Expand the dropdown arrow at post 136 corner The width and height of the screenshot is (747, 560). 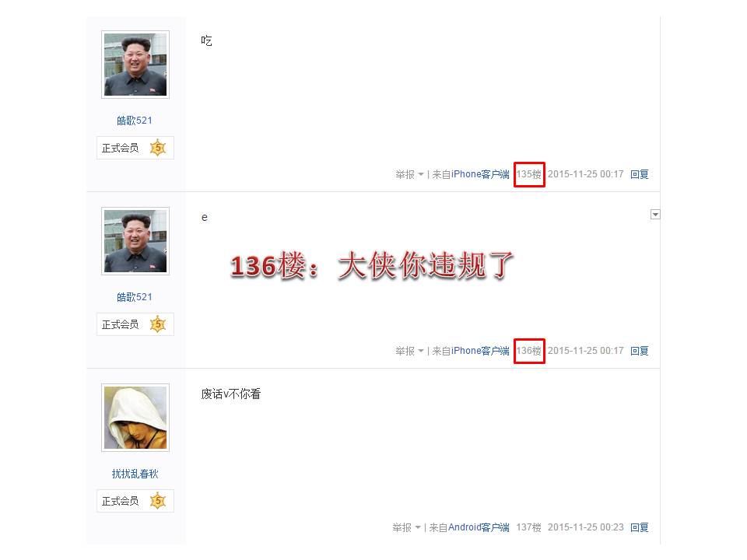tap(655, 215)
